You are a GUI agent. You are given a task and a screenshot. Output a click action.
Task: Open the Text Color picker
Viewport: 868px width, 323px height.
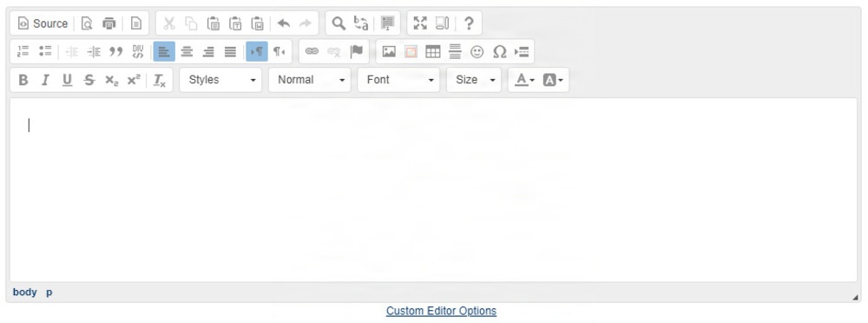(x=524, y=80)
